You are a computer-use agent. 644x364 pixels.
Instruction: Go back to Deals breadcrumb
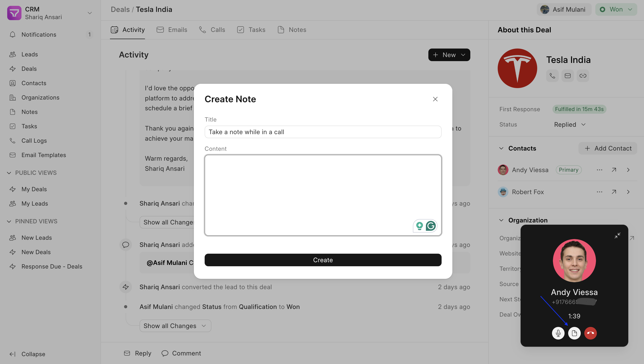(x=120, y=9)
